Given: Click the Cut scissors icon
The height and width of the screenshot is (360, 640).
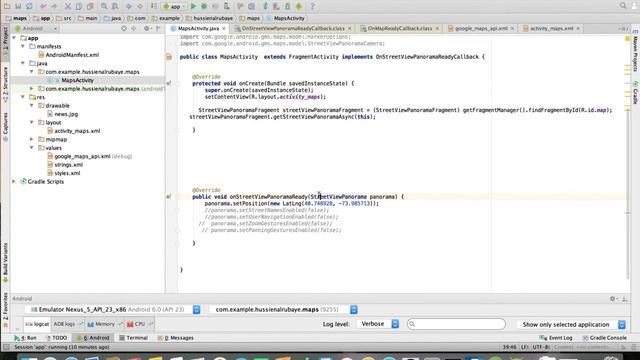Looking at the screenshot, I should (x=68, y=6).
